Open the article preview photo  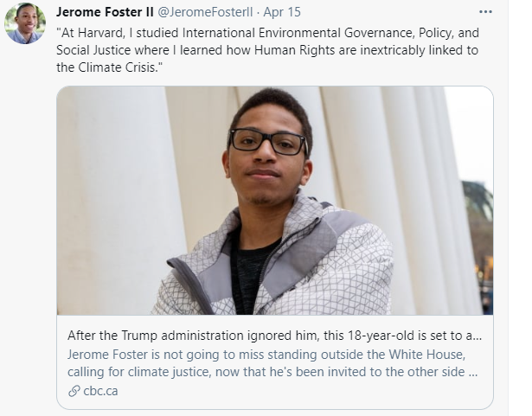(275, 201)
